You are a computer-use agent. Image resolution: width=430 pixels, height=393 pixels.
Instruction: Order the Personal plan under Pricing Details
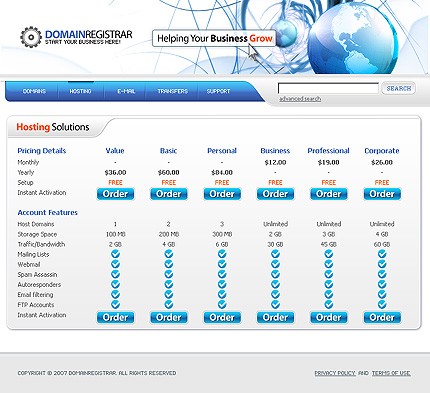pyautogui.click(x=222, y=194)
